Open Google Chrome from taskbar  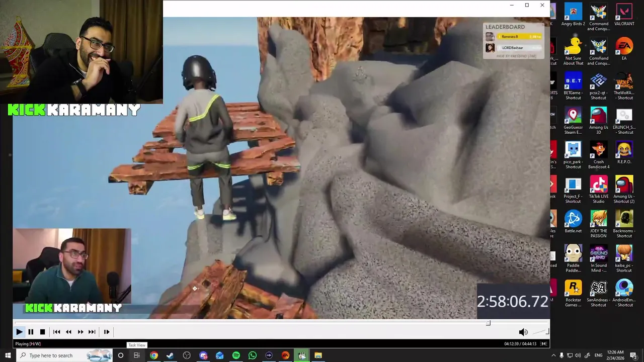[x=153, y=355]
